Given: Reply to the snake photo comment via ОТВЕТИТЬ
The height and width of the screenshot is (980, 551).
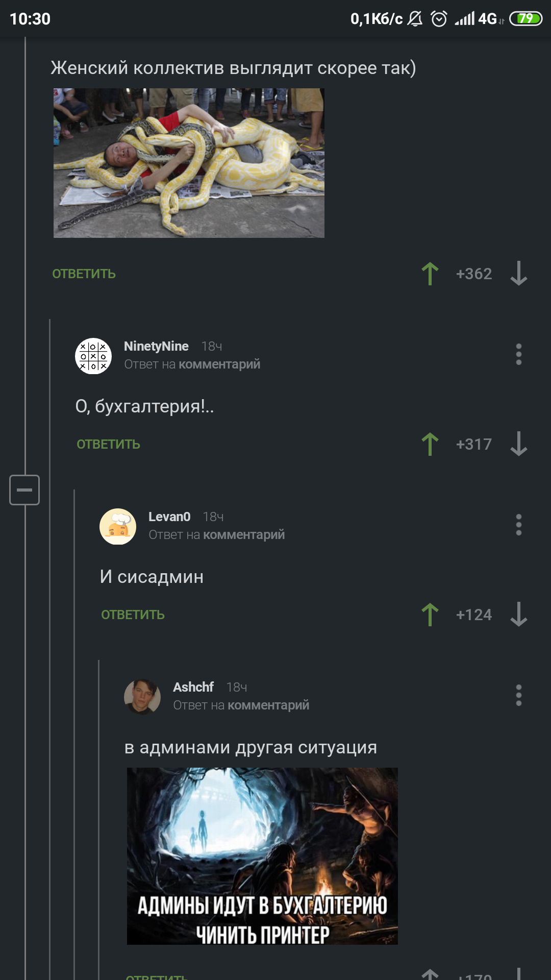Looking at the screenshot, I should click(x=84, y=274).
